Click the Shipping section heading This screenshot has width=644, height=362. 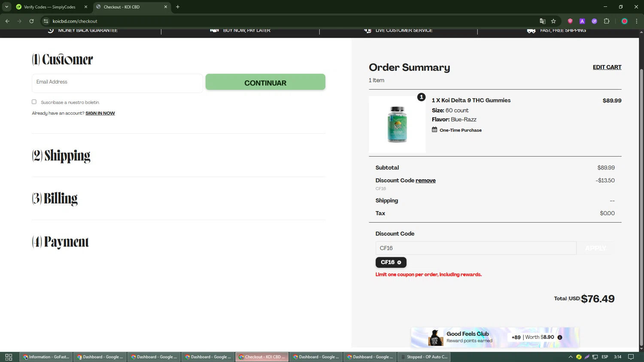[x=61, y=156]
